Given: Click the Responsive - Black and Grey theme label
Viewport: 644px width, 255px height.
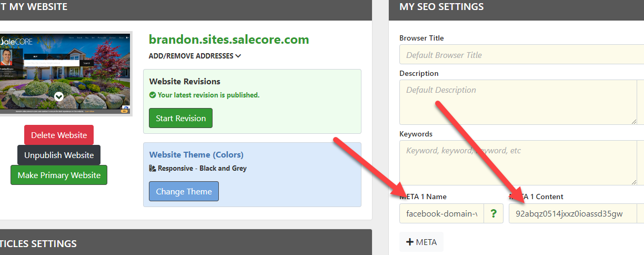Looking at the screenshot, I should click(202, 169).
